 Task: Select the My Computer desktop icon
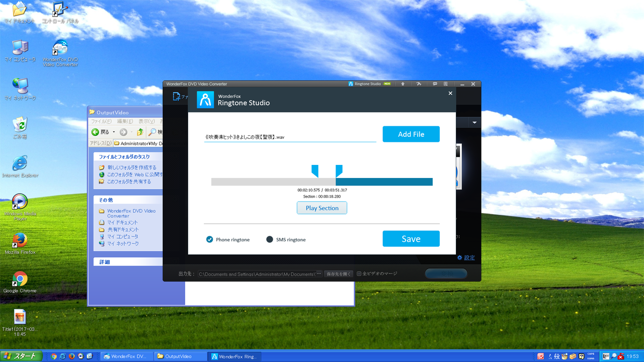point(20,51)
